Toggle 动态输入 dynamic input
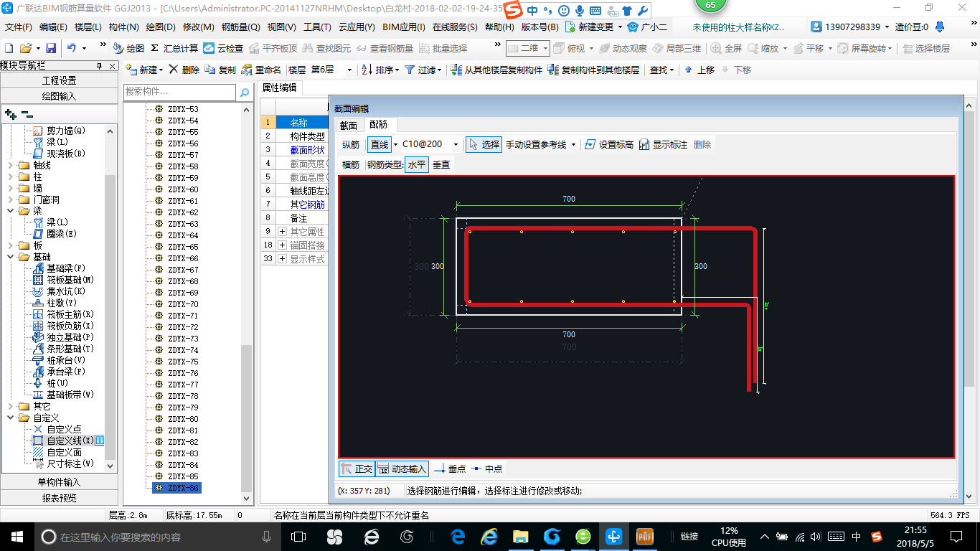This screenshot has height=551, width=980. pos(402,468)
